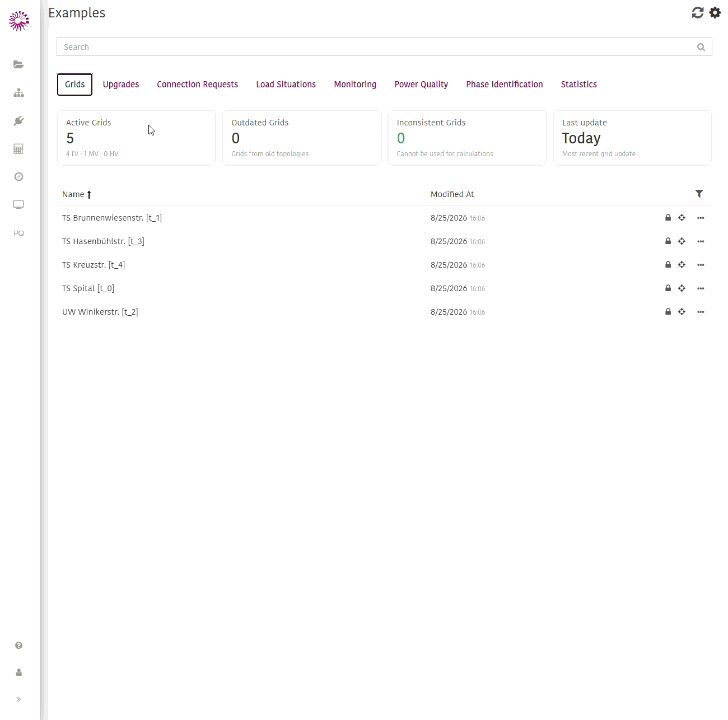This screenshot has width=728, height=720.
Task: Open the UW Winikerstr. [t_2] grid
Action: [x=100, y=312]
